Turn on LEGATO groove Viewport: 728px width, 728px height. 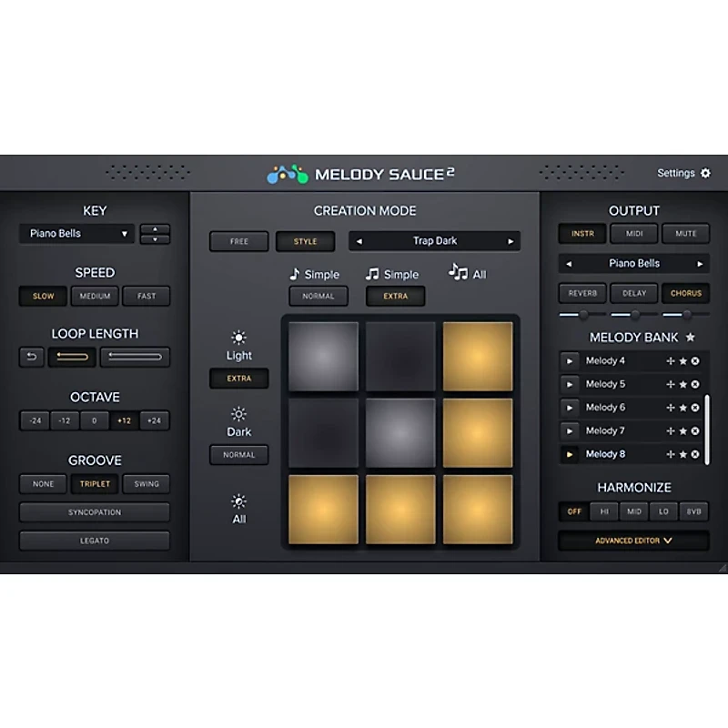95,541
